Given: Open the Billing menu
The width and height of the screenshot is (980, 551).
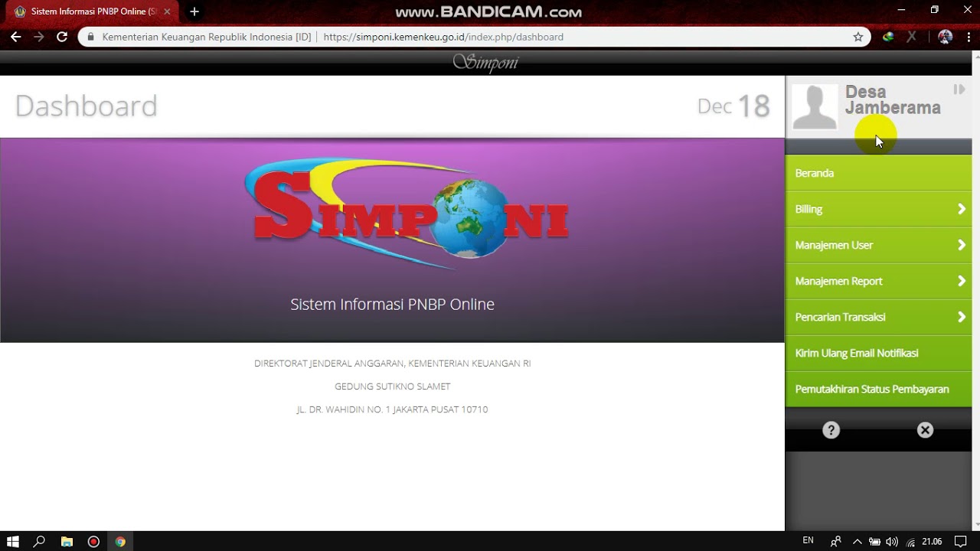Looking at the screenshot, I should pyautogui.click(x=879, y=209).
